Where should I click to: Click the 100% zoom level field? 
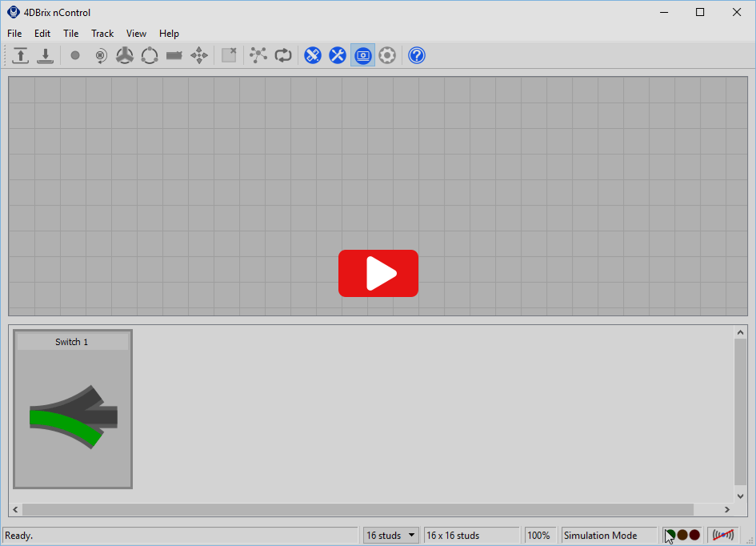[x=539, y=535]
